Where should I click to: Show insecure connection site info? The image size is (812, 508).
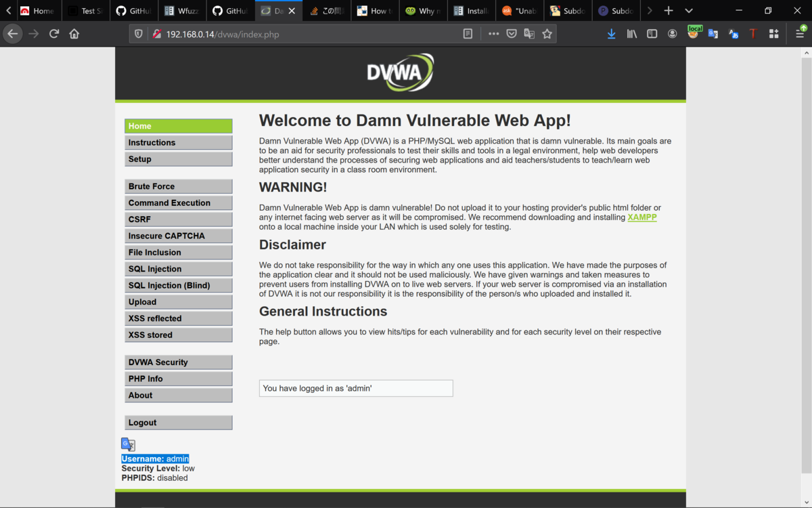pyautogui.click(x=156, y=34)
